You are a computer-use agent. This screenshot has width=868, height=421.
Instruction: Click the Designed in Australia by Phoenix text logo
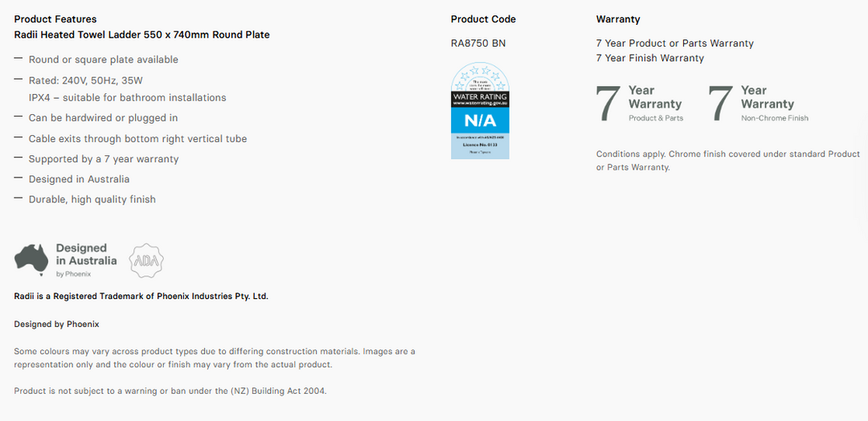pyautogui.click(x=86, y=260)
